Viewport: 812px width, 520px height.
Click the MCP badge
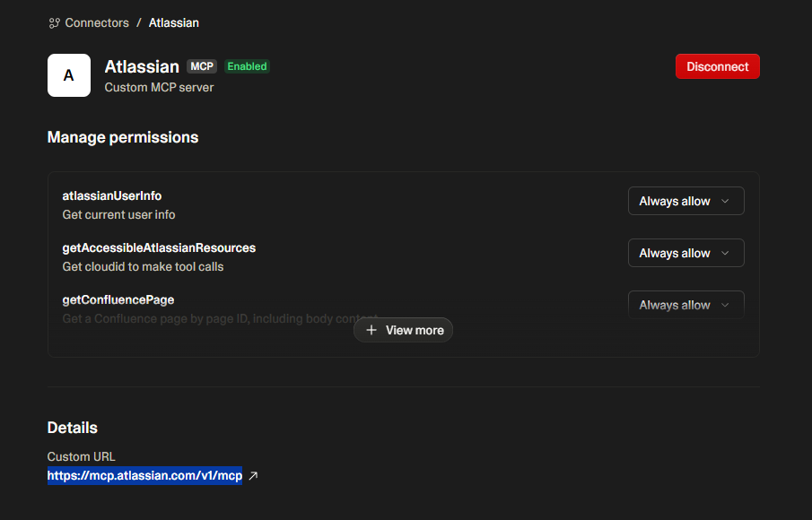202,66
